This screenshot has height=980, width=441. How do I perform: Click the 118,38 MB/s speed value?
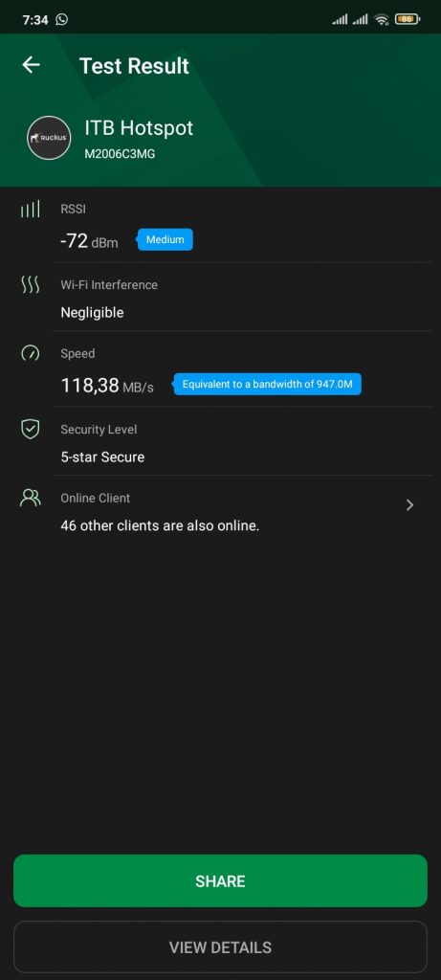107,386
